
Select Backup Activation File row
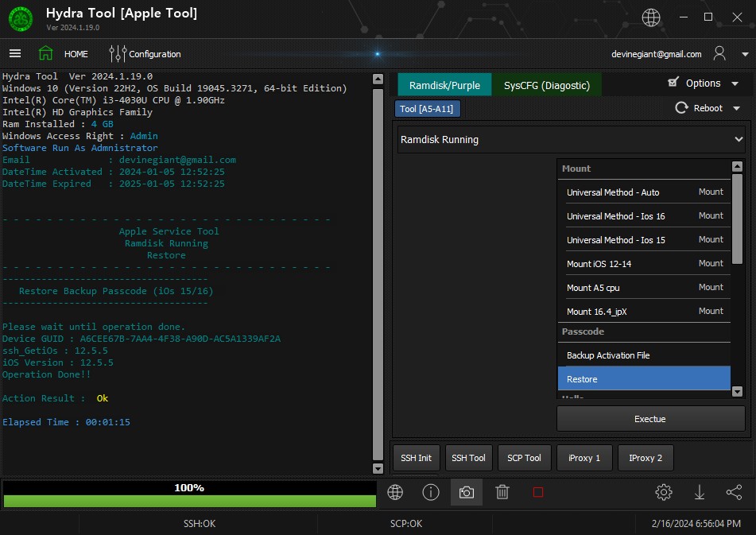(x=644, y=355)
